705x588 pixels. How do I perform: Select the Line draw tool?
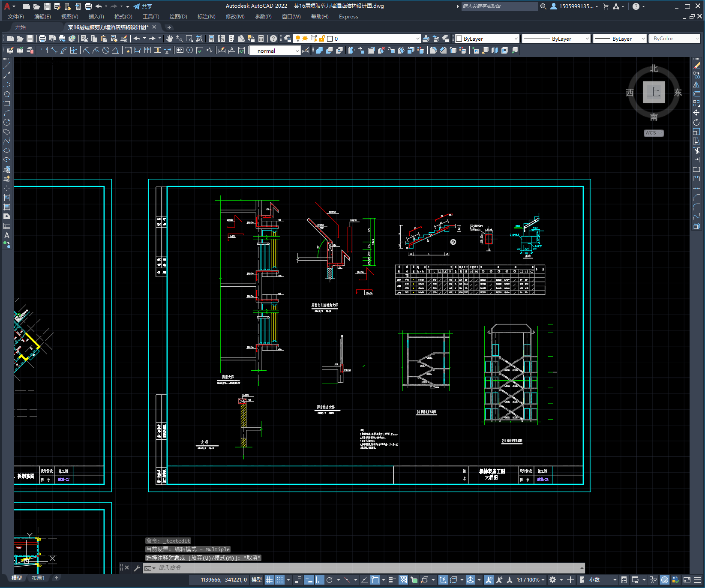point(7,66)
